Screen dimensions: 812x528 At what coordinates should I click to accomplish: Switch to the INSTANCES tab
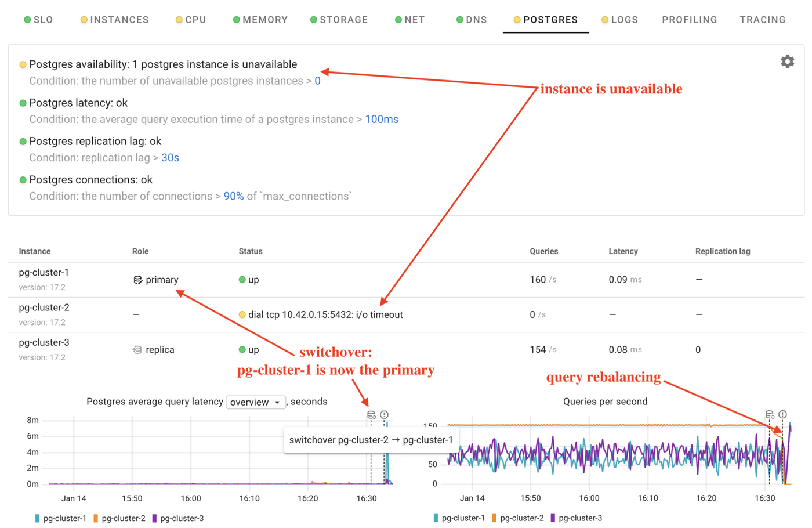(x=115, y=20)
